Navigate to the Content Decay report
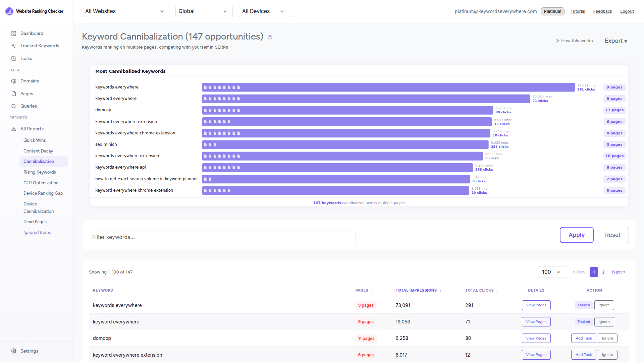This screenshot has height=362, width=644. tap(38, 151)
